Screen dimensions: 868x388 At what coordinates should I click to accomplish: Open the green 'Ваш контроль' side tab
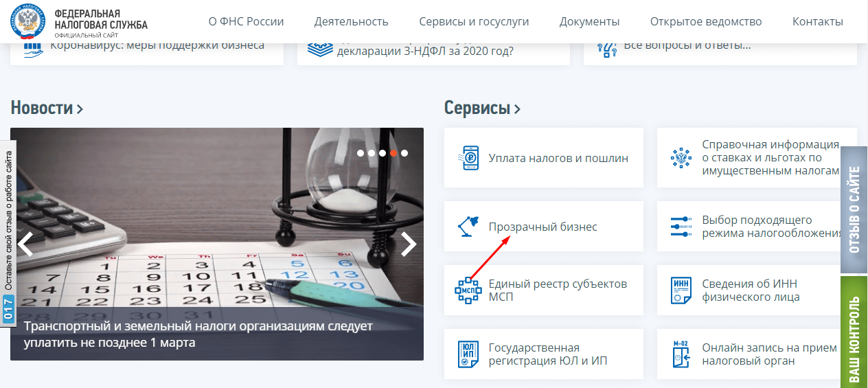coord(854,332)
